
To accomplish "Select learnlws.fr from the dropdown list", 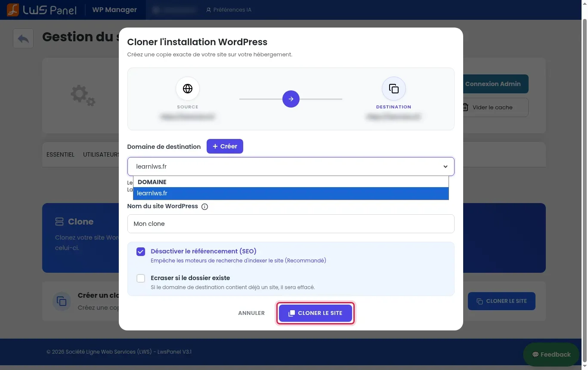I will coord(291,193).
